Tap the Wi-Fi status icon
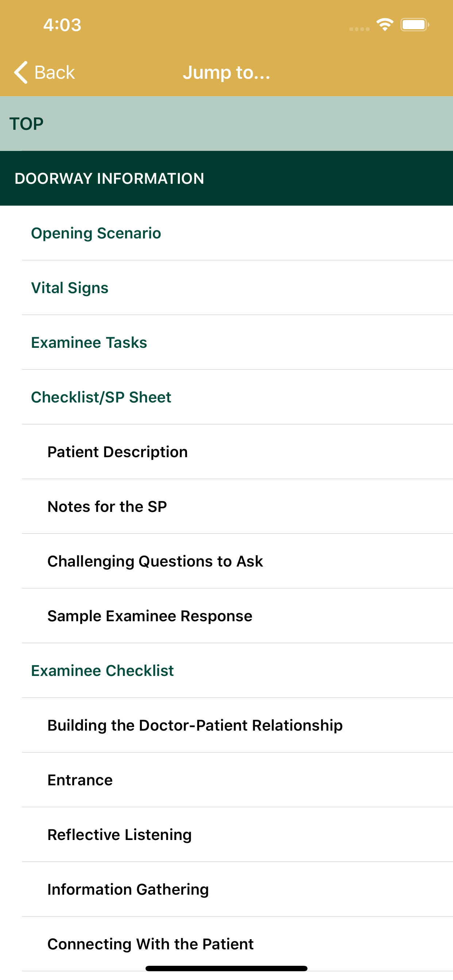 coord(384,25)
